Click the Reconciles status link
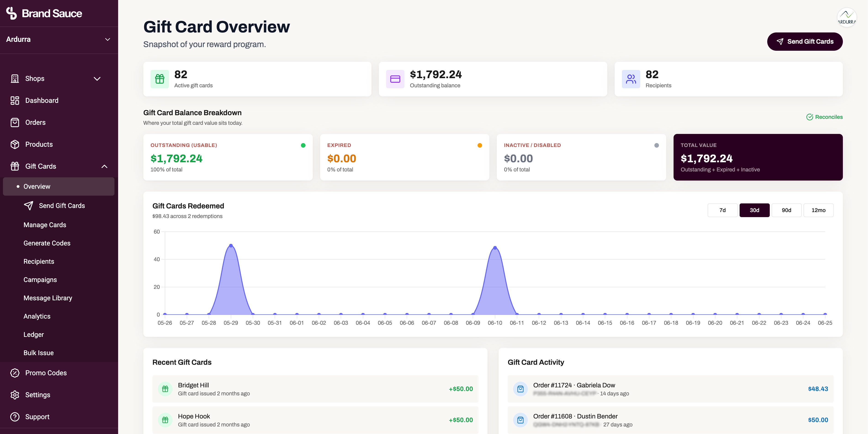868x434 pixels. click(x=824, y=117)
